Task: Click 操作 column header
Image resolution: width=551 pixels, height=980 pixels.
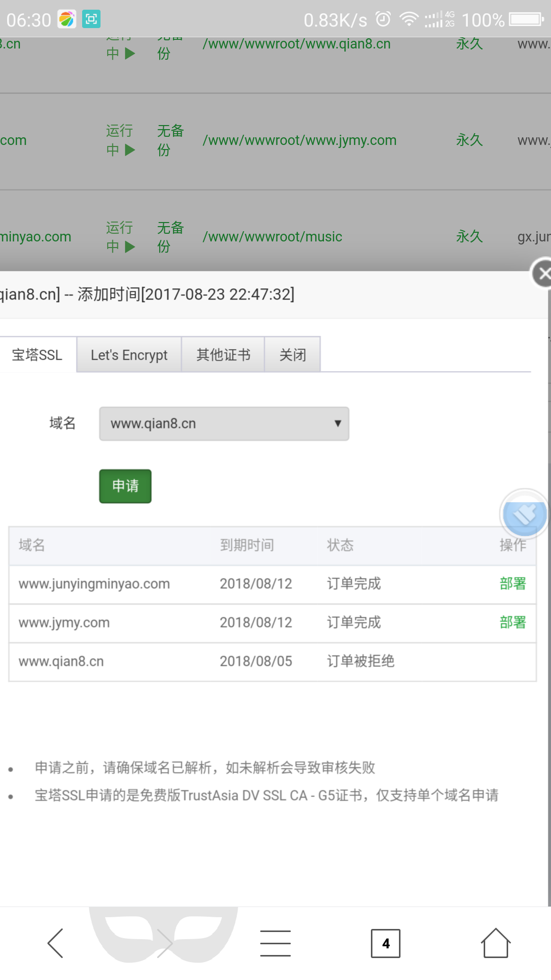Action: pos(513,545)
